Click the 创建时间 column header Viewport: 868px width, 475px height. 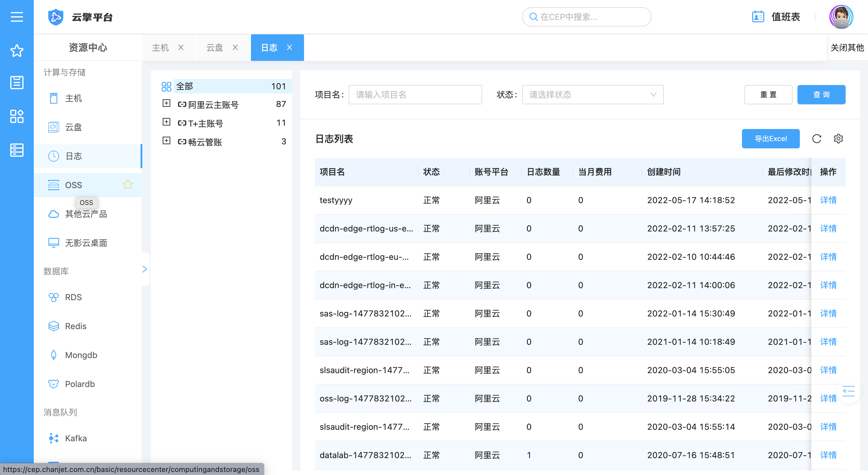click(664, 172)
